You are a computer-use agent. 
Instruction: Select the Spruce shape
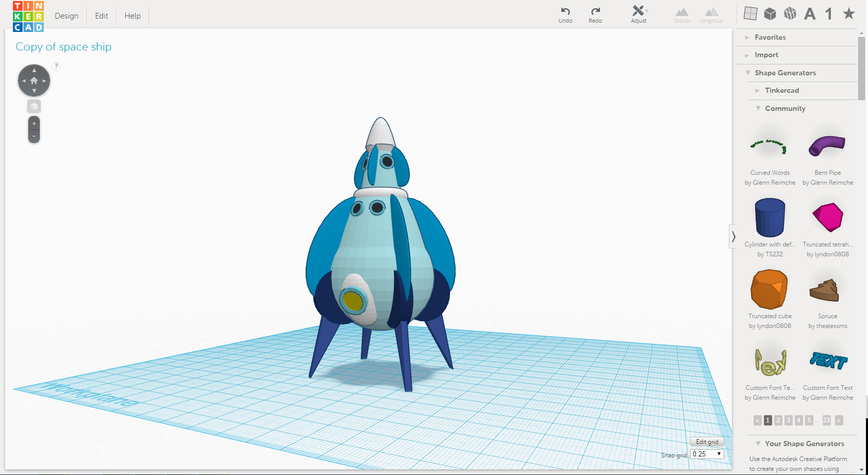(824, 290)
